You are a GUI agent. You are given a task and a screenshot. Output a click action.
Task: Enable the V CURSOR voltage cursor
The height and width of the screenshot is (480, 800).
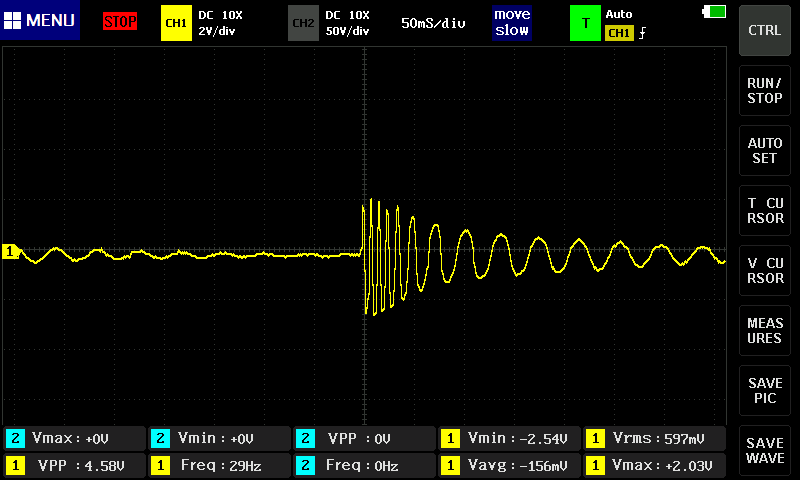coord(765,271)
